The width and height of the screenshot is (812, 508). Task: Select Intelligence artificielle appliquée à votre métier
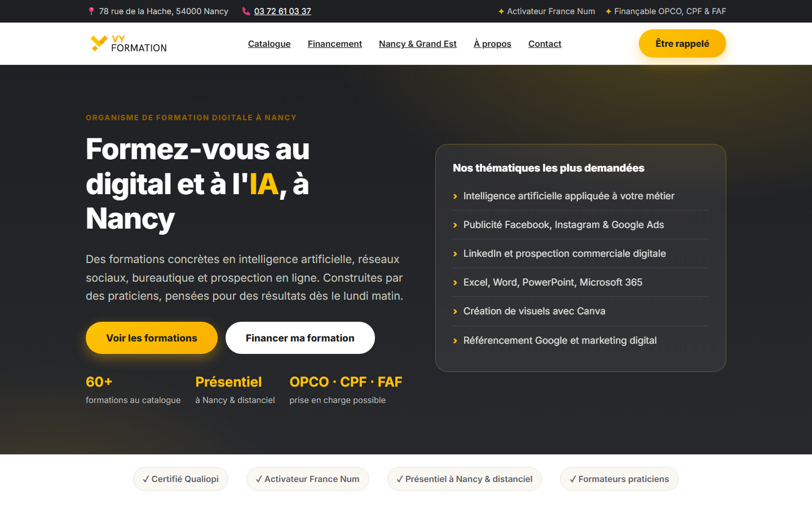coord(581,196)
